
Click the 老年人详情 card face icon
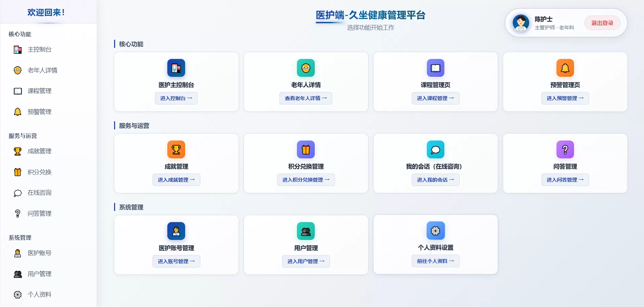pos(306,68)
